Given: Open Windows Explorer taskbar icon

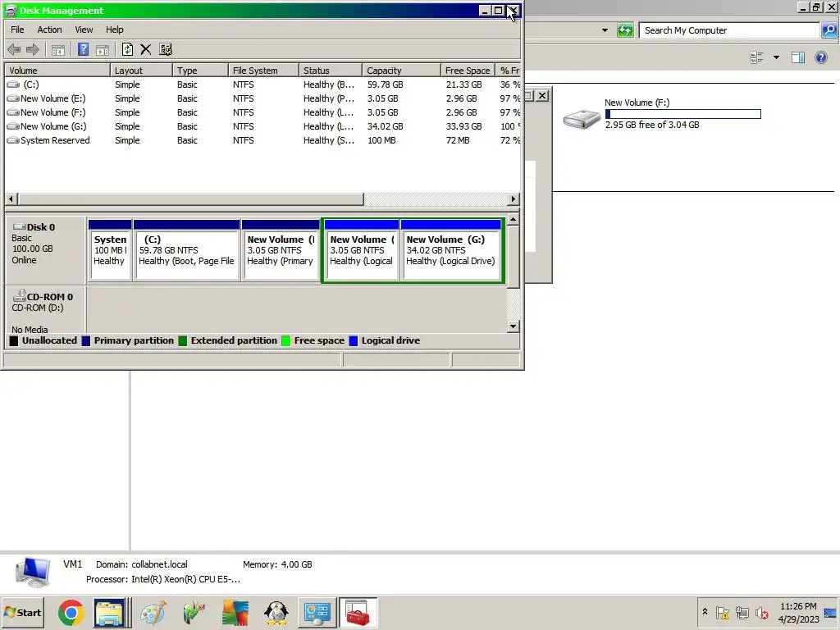Looking at the screenshot, I should 110,613.
